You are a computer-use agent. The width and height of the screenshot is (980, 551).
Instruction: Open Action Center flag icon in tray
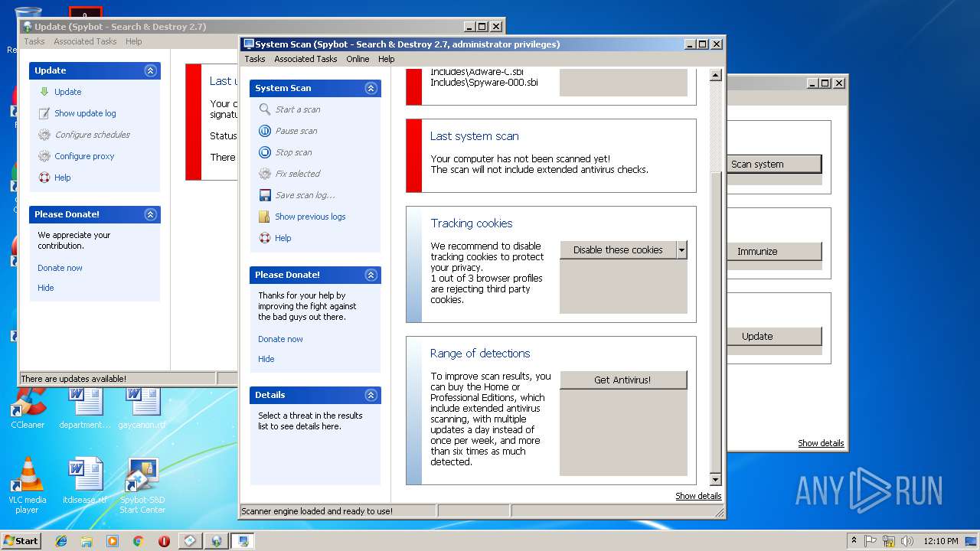click(871, 541)
